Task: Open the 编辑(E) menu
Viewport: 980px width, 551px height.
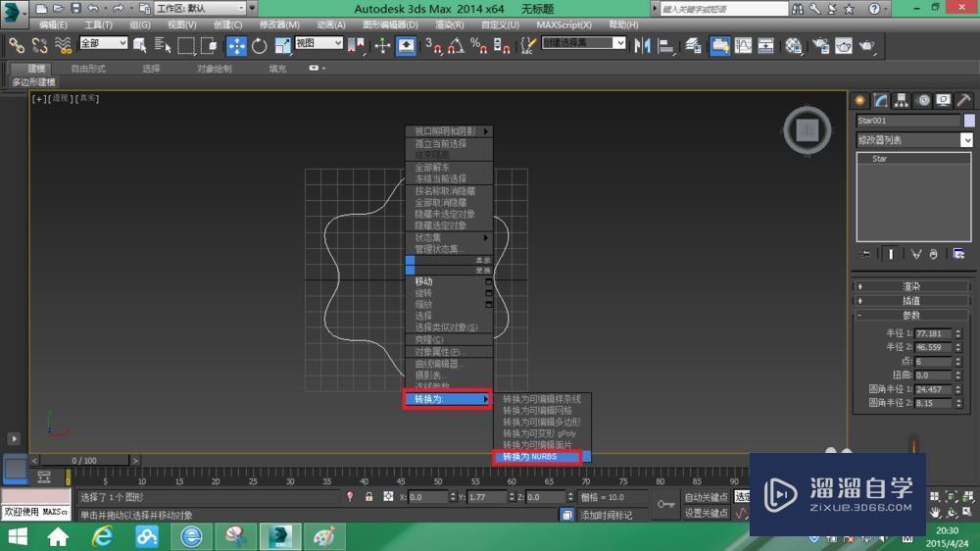Action: point(53,25)
